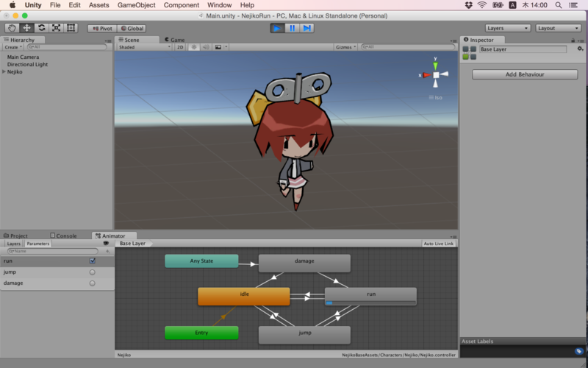This screenshot has width=588, height=368.
Task: Select Main Camera in Hierarchy
Action: 23,57
